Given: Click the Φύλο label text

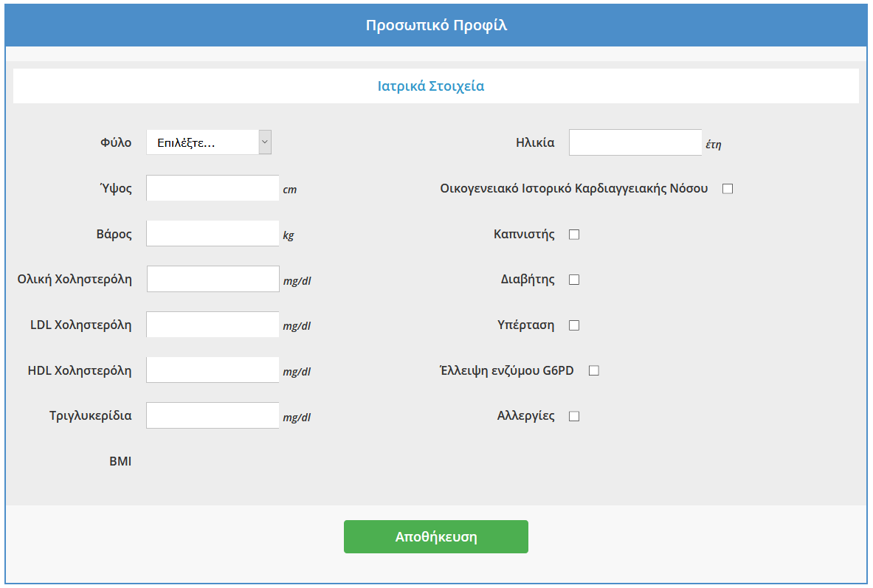Looking at the screenshot, I should click(x=116, y=143).
